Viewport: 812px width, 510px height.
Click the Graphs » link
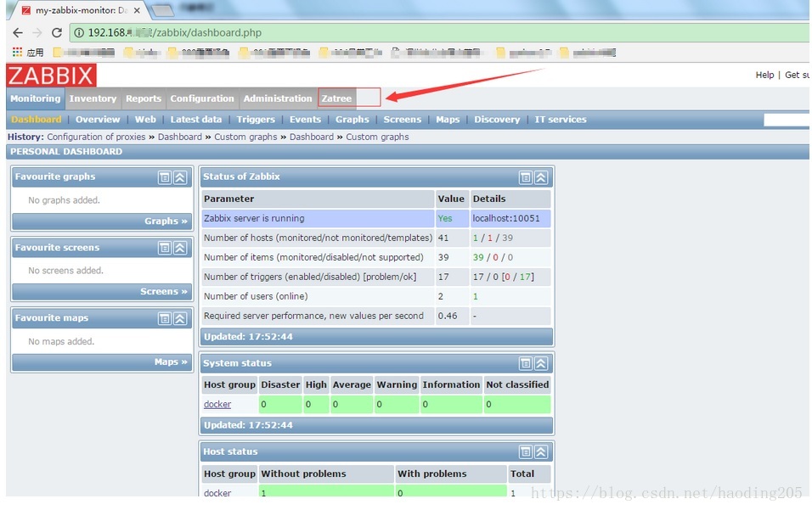click(166, 221)
